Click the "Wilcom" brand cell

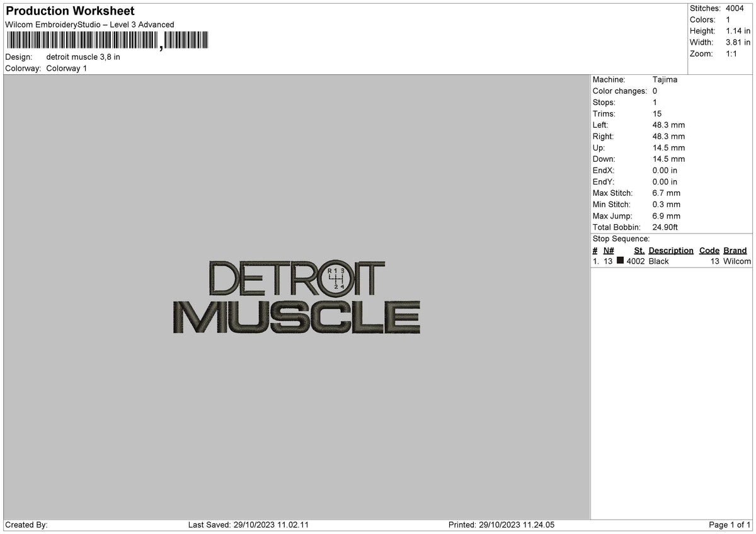click(x=737, y=261)
